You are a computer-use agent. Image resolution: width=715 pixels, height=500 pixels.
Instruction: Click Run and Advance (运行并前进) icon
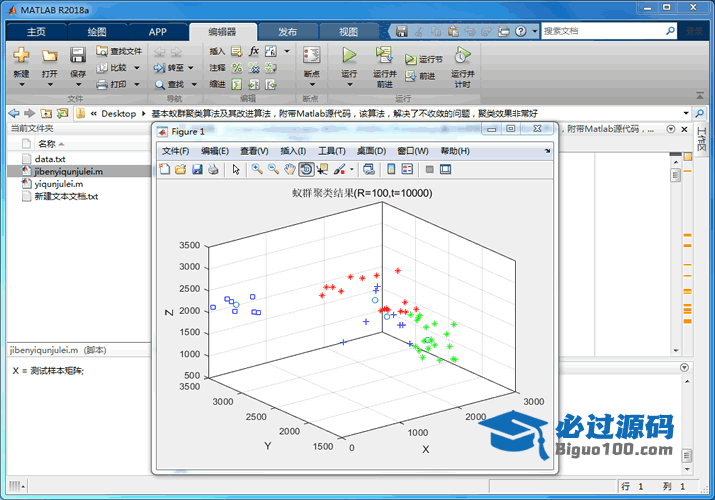[x=384, y=55]
